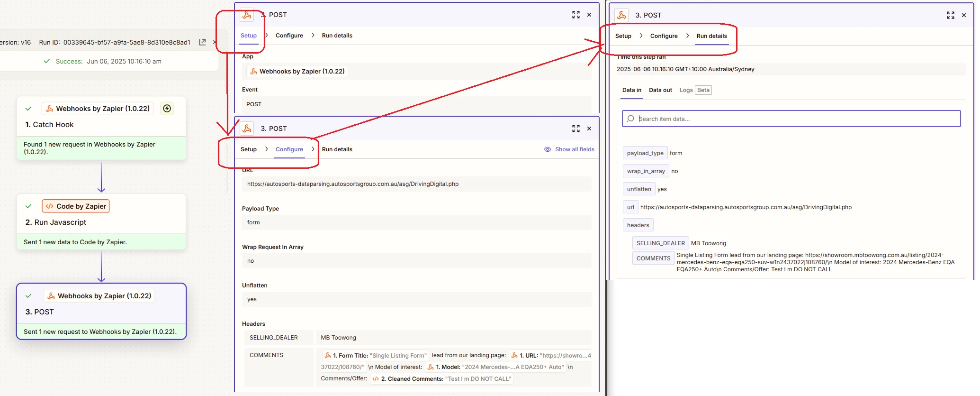The image size is (980, 396).
Task: Close the Configure POST panel
Action: 589,129
